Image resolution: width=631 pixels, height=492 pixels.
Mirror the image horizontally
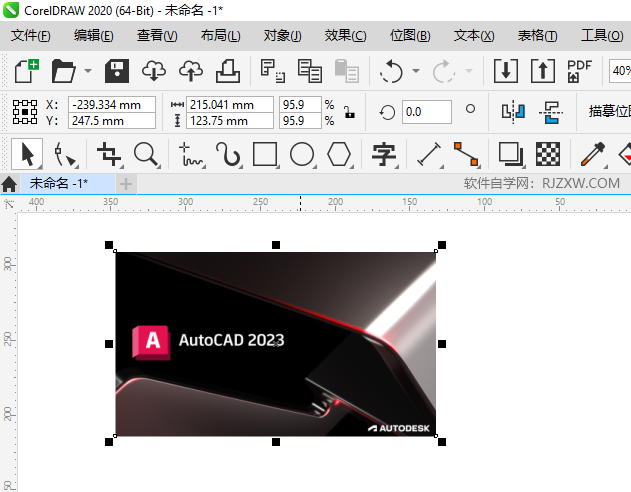pos(513,112)
